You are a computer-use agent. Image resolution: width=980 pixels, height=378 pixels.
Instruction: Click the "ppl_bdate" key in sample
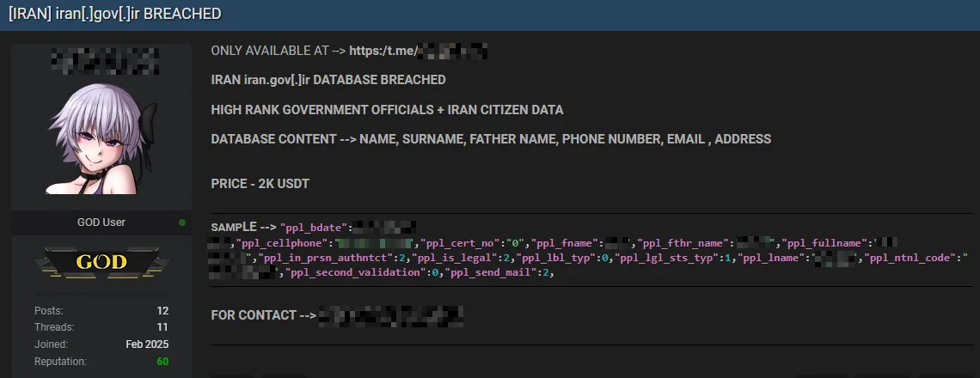pos(314,227)
